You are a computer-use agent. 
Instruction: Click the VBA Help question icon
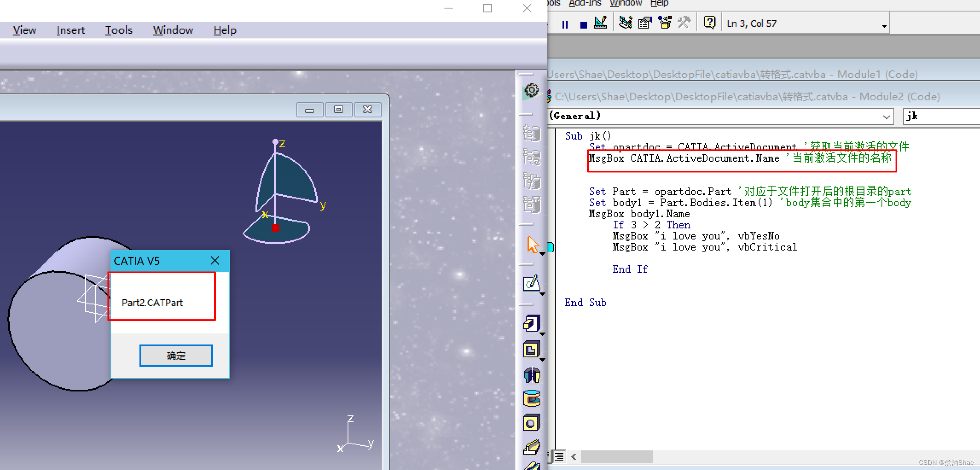tap(710, 23)
